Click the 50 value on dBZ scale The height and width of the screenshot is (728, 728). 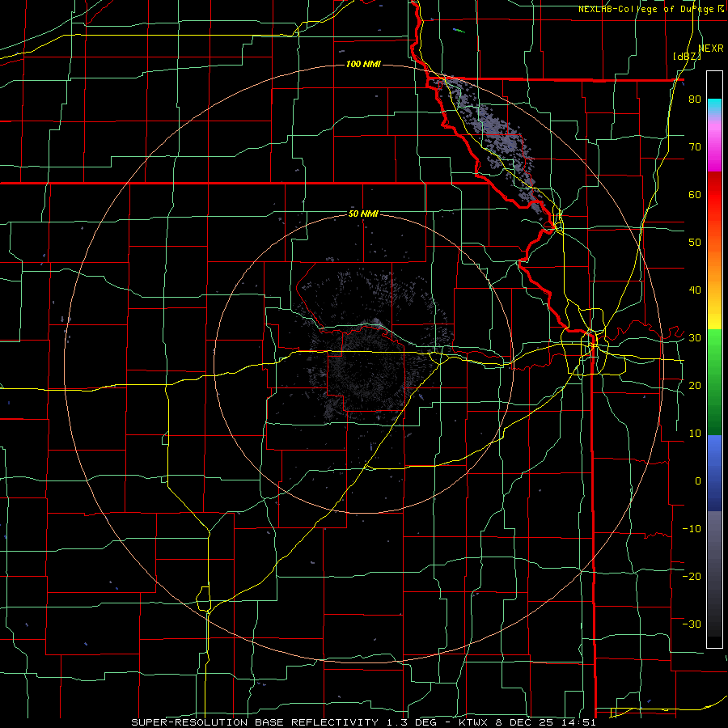[695, 243]
